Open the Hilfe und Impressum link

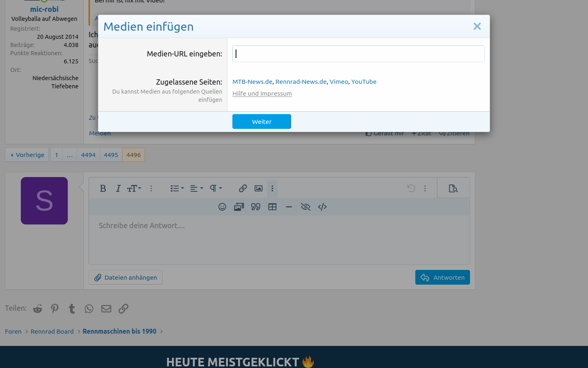tap(262, 94)
